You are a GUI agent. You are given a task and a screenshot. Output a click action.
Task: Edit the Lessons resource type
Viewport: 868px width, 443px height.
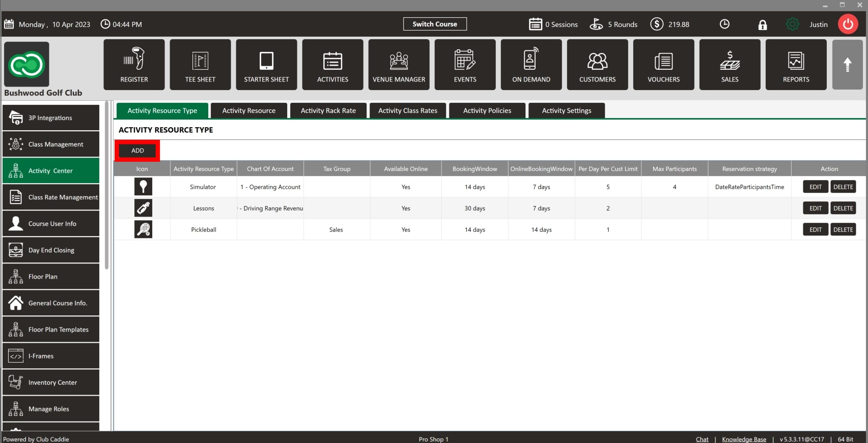coord(816,208)
